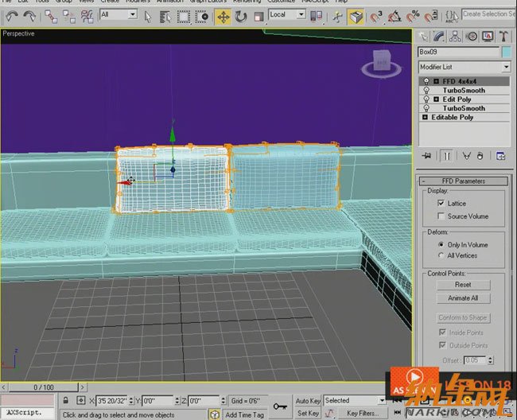
Task: Click the X coordinate spinner arrows
Action: point(131,401)
